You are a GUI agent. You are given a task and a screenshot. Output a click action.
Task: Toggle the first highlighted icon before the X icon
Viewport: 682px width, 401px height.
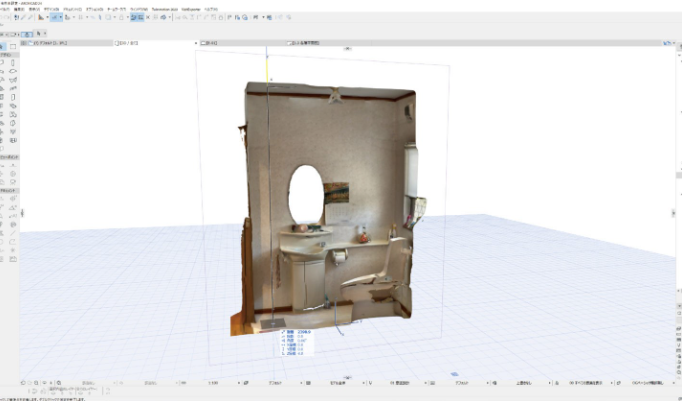pos(134,17)
